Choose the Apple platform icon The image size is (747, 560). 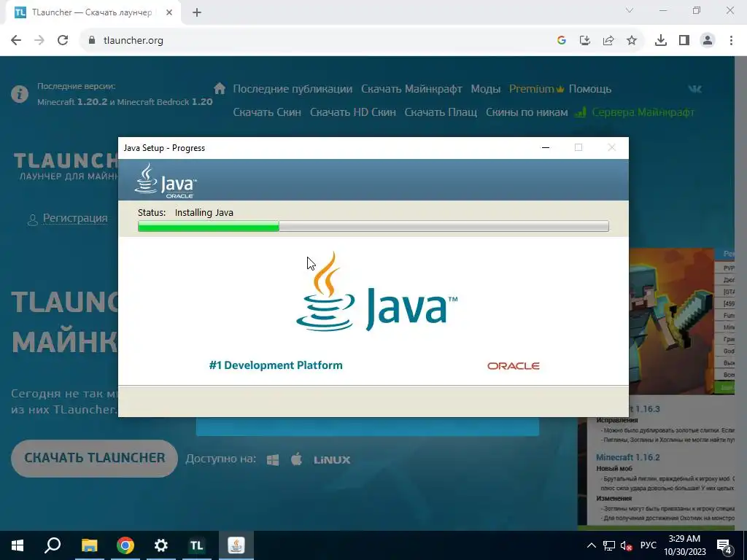(x=296, y=459)
